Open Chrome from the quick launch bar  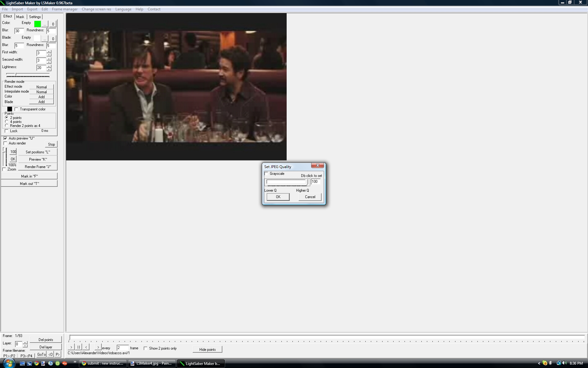(x=36, y=363)
